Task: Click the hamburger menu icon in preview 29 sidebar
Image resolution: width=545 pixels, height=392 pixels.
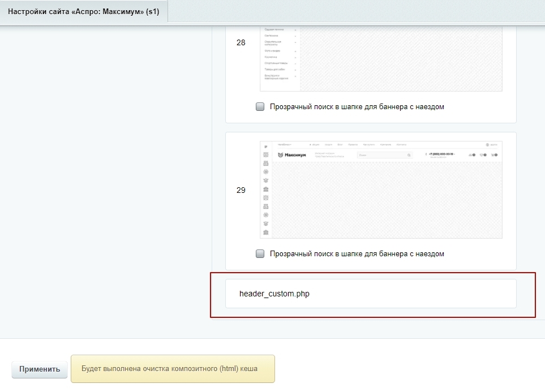Action: coord(266,147)
